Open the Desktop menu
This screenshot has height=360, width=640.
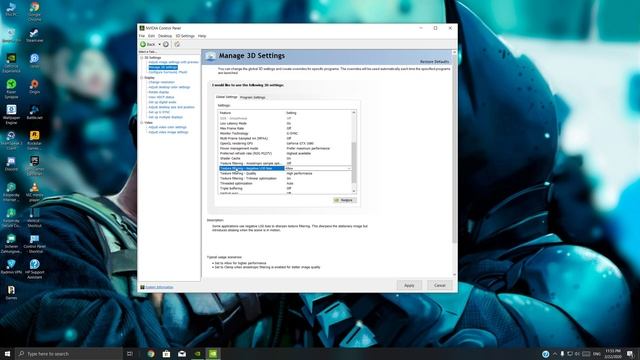click(165, 36)
